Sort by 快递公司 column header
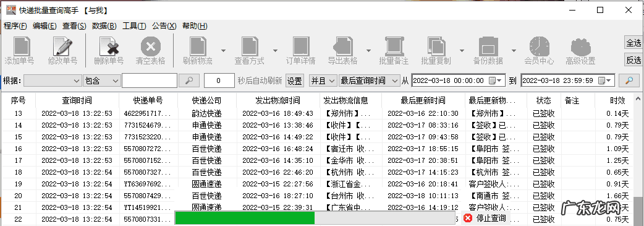Screen dimensions: 644x226 pos(206,100)
